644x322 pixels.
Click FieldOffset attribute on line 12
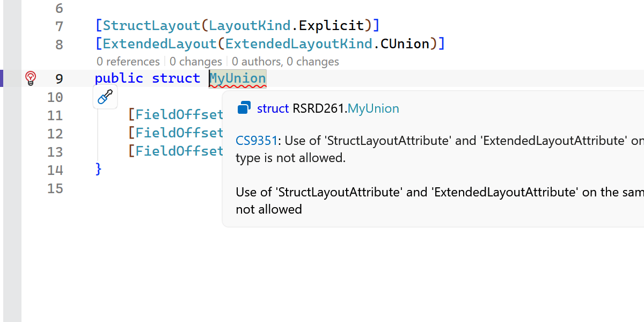(x=179, y=133)
